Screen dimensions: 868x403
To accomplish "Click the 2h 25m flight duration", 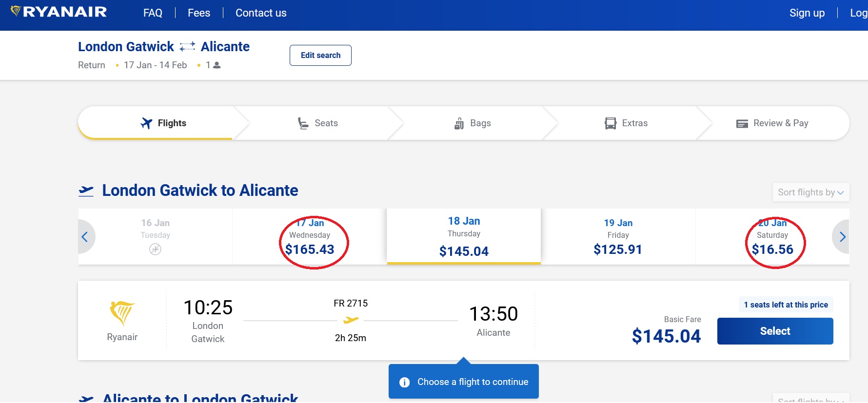I will (351, 338).
